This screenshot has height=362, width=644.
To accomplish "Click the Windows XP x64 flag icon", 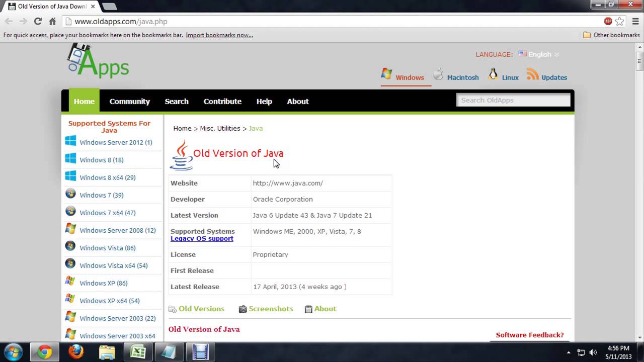I will tap(70, 299).
